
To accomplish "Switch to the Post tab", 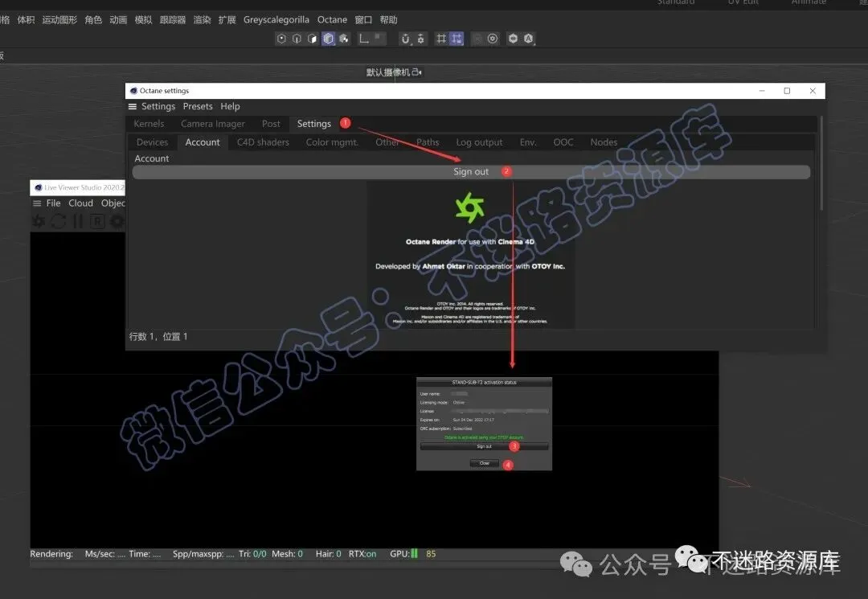I will pos(271,124).
